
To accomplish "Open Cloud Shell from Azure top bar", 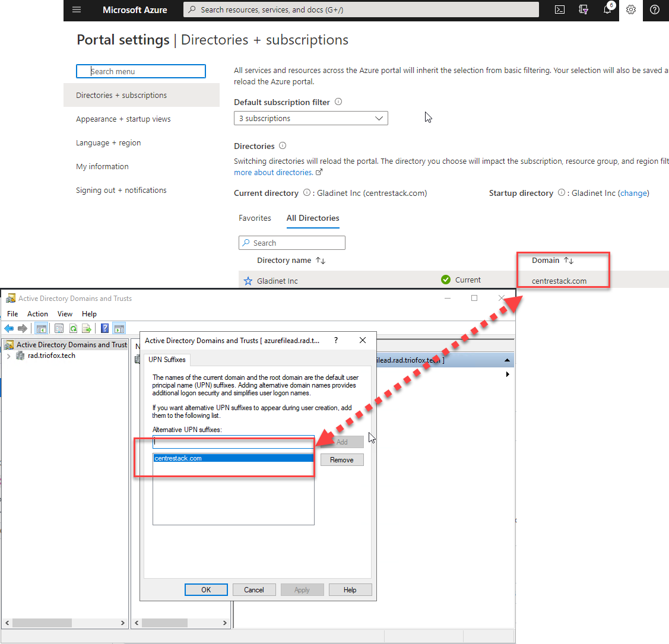I will 559,9.
